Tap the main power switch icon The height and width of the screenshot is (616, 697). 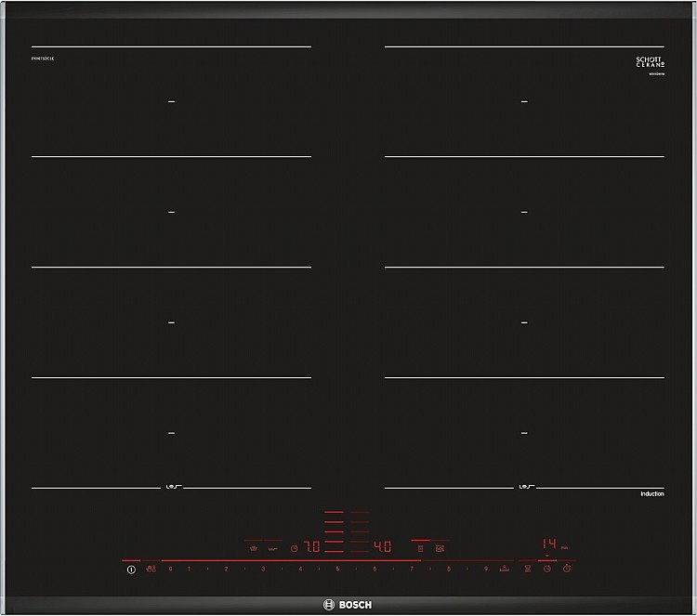pos(131,570)
